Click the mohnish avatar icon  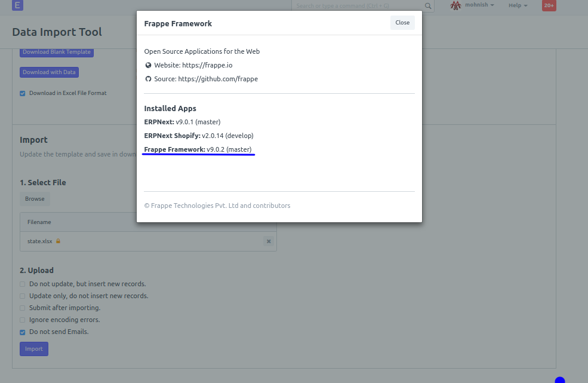coord(455,5)
